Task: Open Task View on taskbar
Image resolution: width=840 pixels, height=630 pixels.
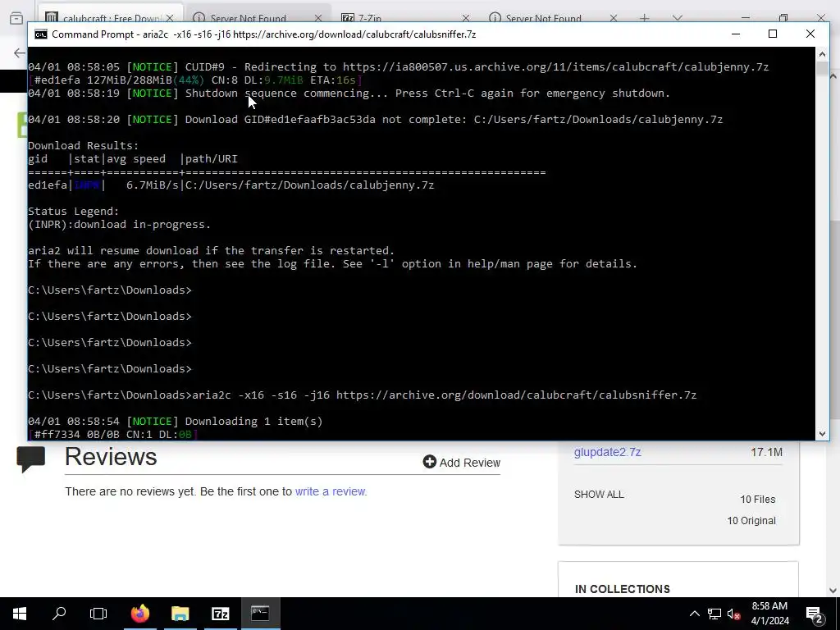Action: coord(98,614)
